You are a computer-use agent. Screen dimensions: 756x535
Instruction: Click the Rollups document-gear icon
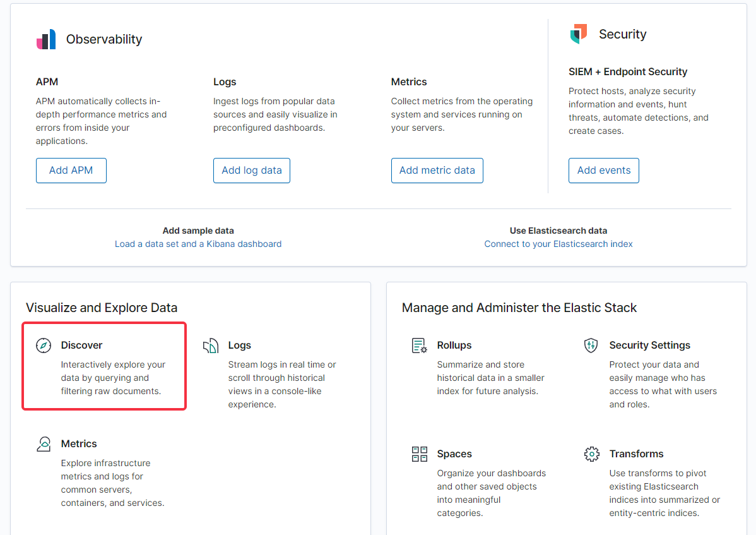[x=420, y=346]
